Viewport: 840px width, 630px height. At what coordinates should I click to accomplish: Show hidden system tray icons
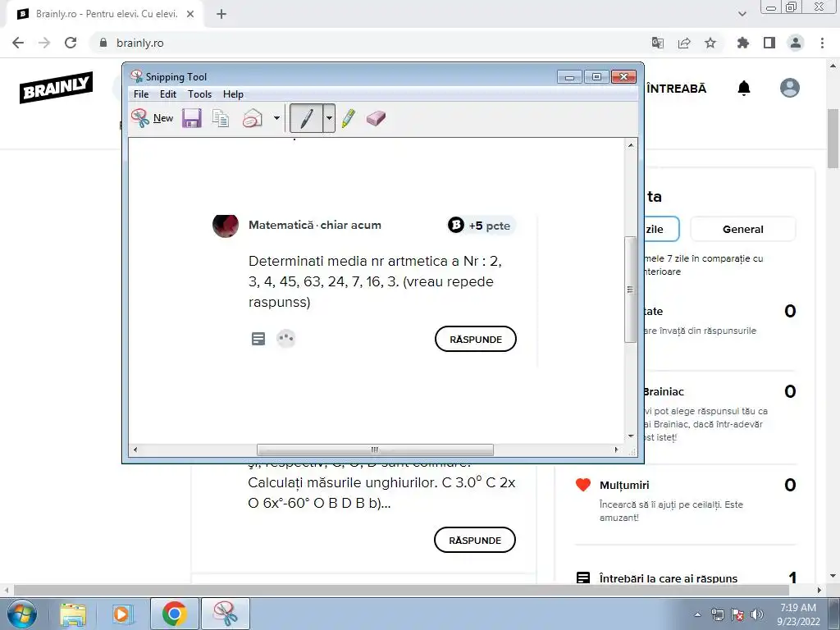click(x=697, y=614)
